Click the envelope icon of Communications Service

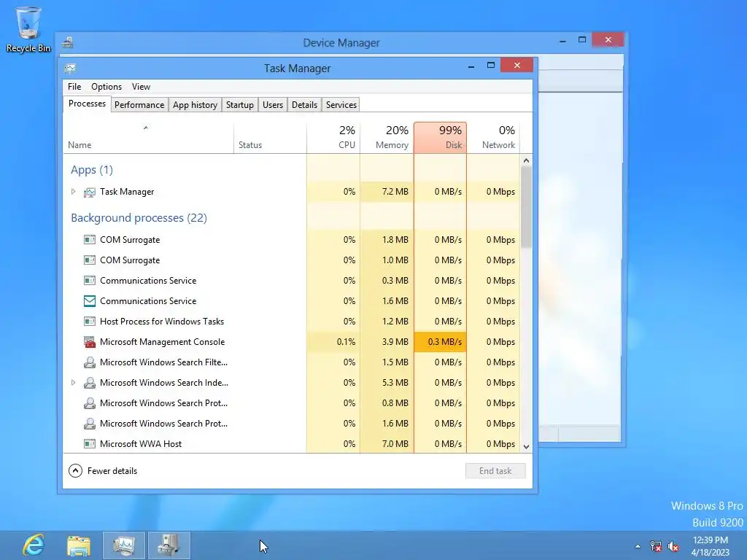click(90, 301)
